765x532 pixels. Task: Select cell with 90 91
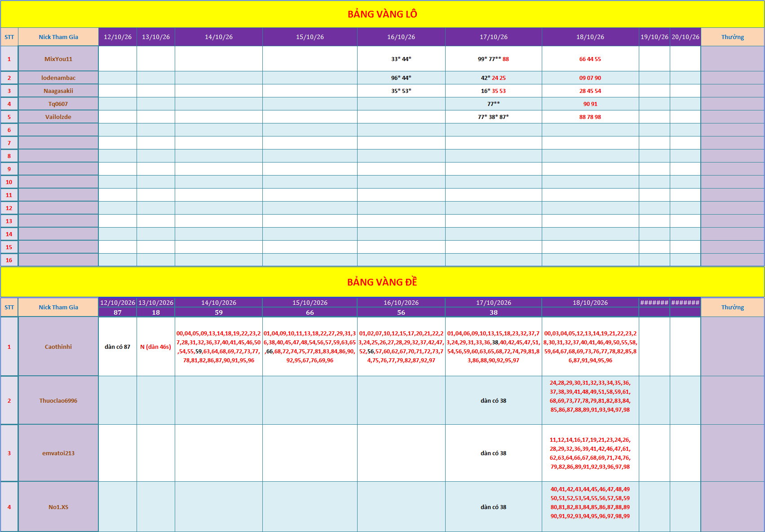[590, 104]
